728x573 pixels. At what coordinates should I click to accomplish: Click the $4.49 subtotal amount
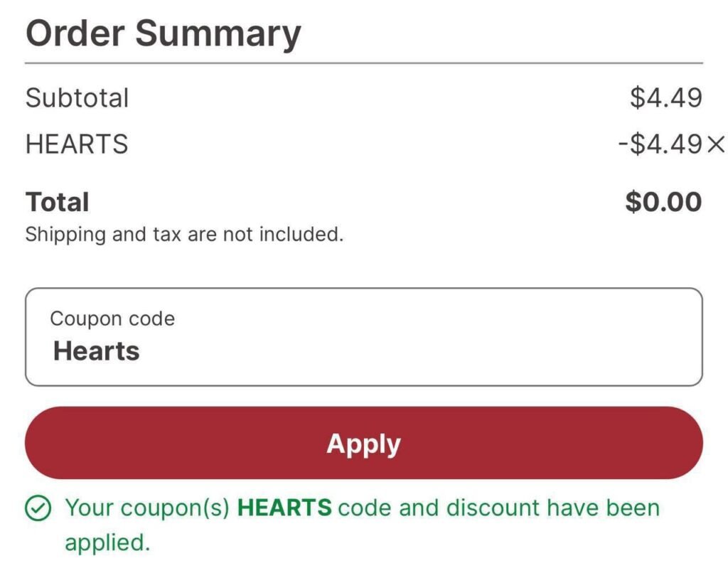[x=665, y=98]
